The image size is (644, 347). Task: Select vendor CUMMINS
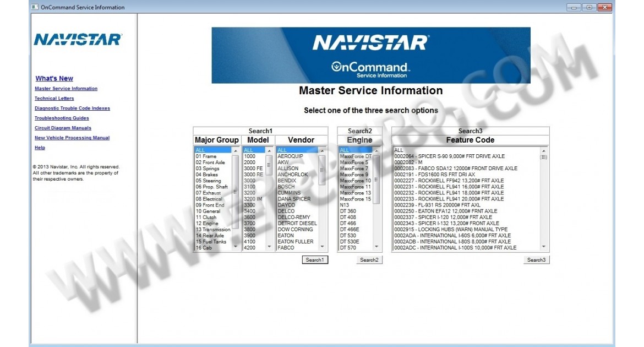(x=297, y=193)
